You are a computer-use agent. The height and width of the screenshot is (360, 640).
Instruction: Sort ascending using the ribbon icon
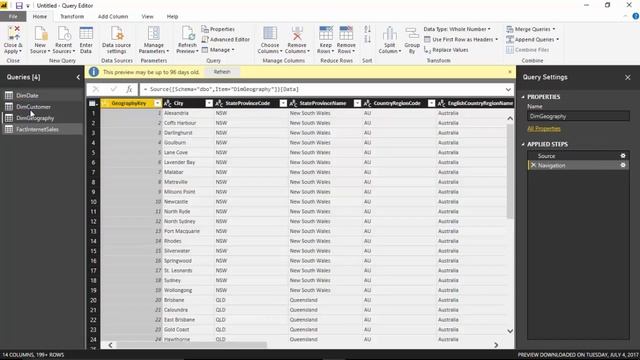point(367,29)
